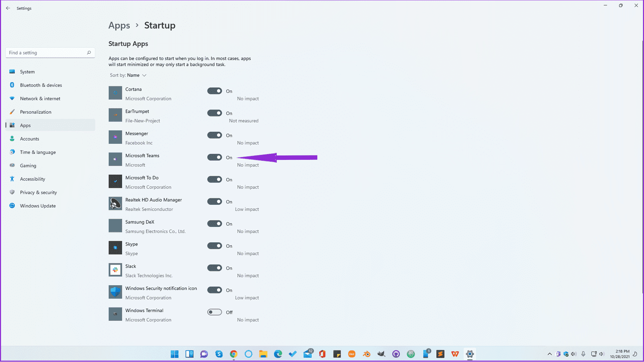This screenshot has height=362, width=644.
Task: Click the vertical scrollbar of Settings
Action: point(642,166)
